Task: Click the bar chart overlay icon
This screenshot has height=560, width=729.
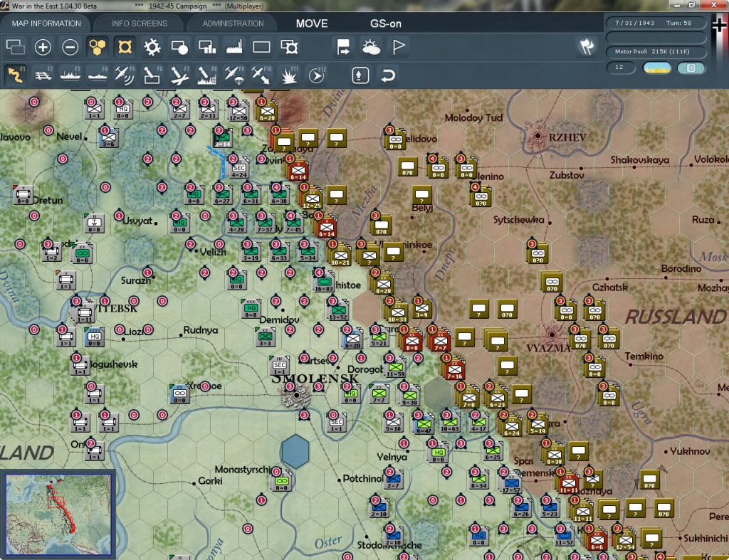Action: (x=207, y=47)
